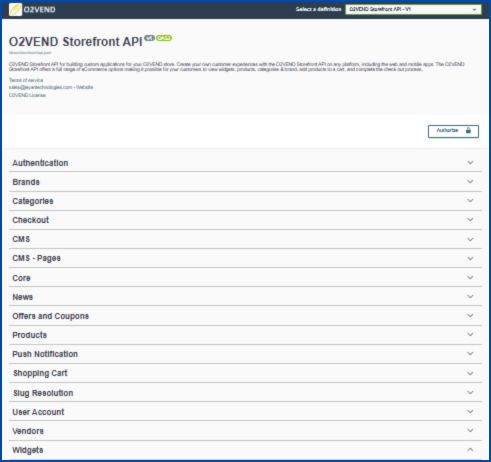Expand the Categories section
This screenshot has width=491, height=462.
pyautogui.click(x=245, y=201)
